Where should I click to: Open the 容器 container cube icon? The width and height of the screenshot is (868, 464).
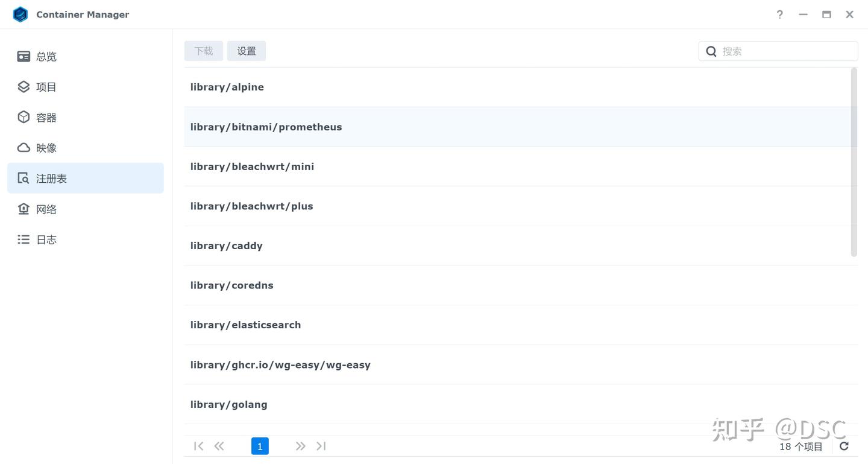[x=24, y=117]
